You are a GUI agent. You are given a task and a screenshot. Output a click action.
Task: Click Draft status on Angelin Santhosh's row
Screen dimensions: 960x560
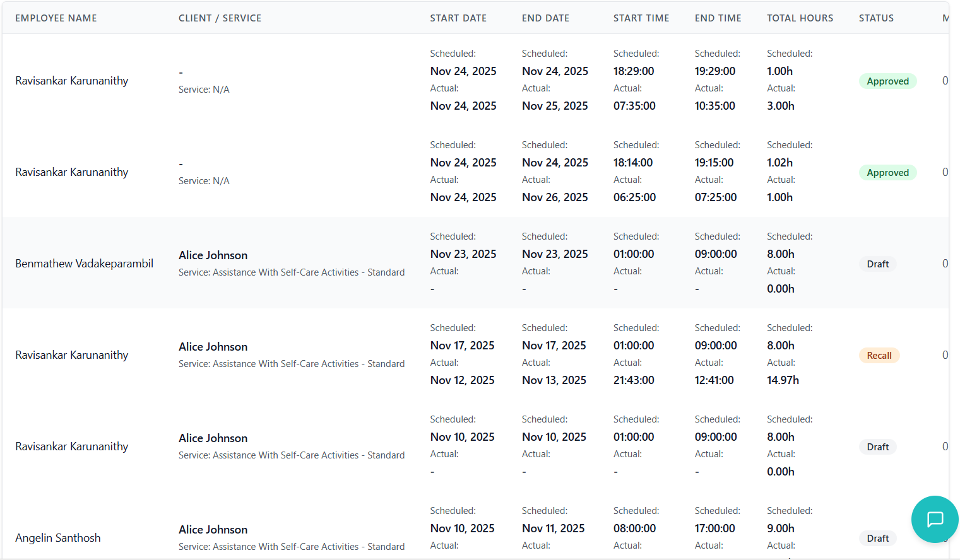(x=877, y=539)
